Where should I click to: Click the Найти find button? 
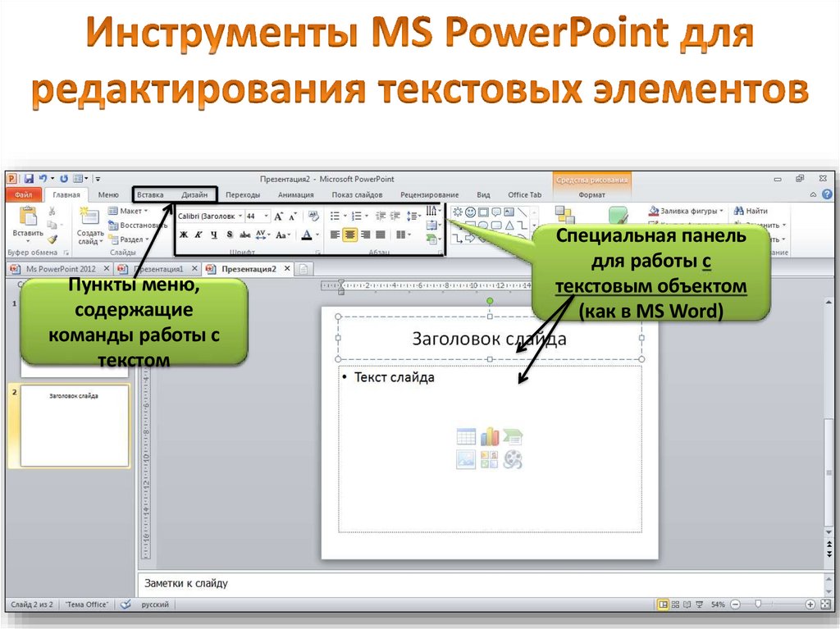(751, 211)
